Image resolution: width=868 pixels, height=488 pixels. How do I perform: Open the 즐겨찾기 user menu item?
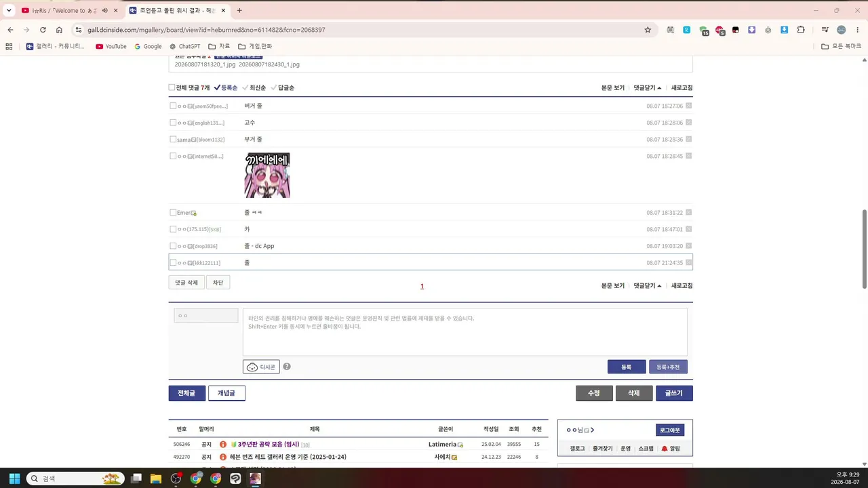pos(602,449)
